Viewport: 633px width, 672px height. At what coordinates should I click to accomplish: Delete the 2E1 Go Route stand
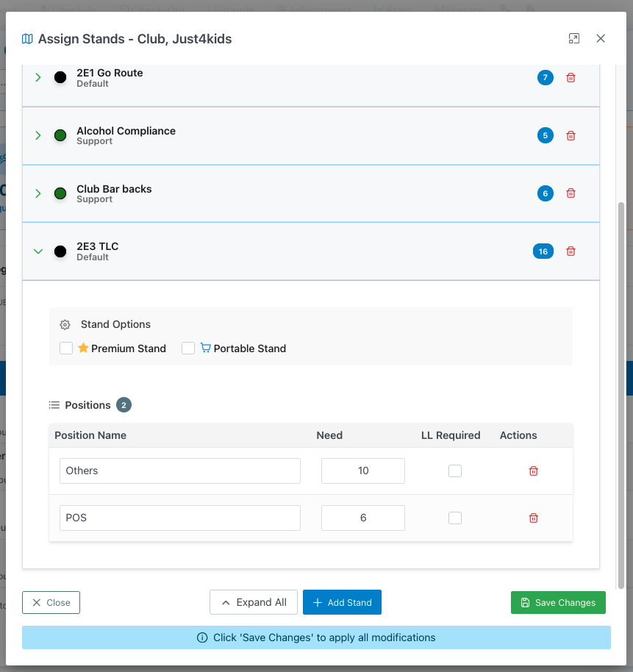571,78
